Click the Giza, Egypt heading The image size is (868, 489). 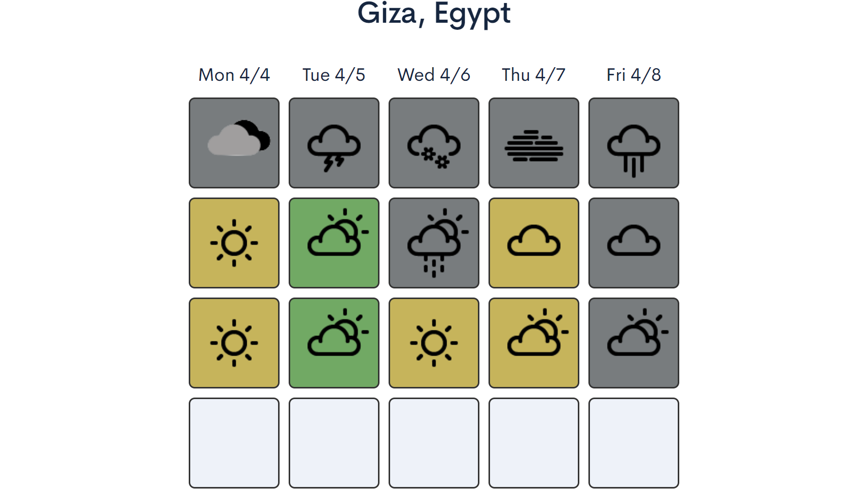click(434, 13)
